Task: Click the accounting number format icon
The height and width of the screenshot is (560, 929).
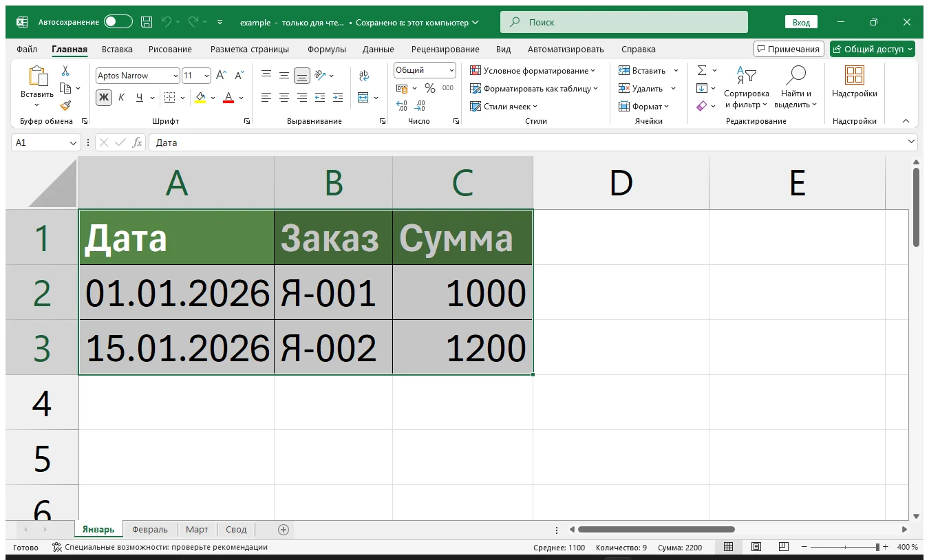Action: pos(402,88)
